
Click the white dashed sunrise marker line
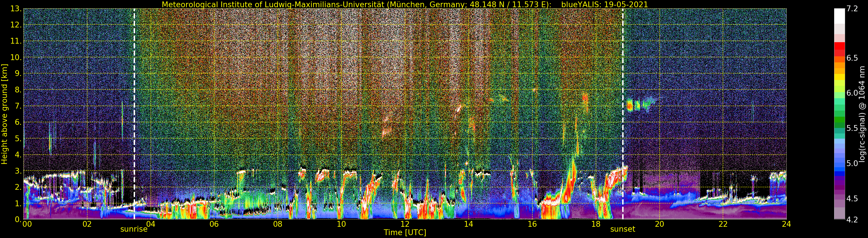coord(134,114)
